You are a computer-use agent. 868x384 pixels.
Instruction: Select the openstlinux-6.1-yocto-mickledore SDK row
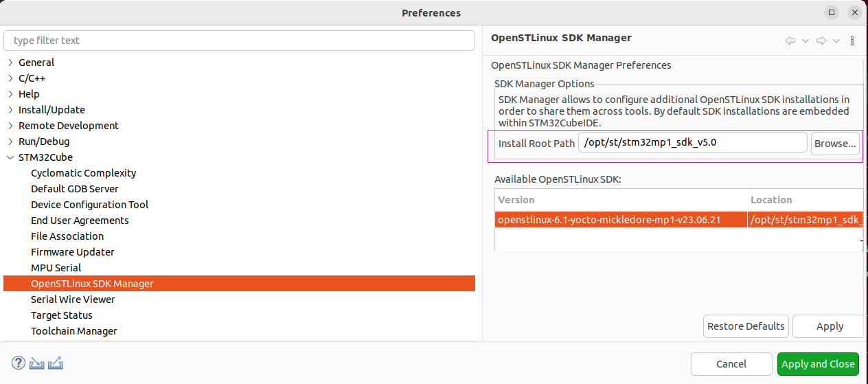(x=678, y=221)
